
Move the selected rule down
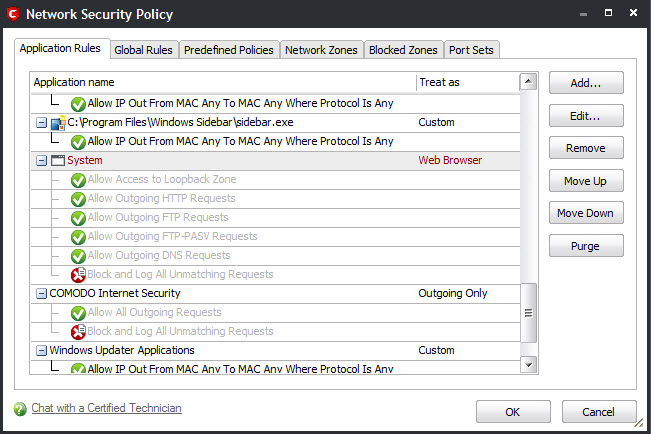(586, 213)
